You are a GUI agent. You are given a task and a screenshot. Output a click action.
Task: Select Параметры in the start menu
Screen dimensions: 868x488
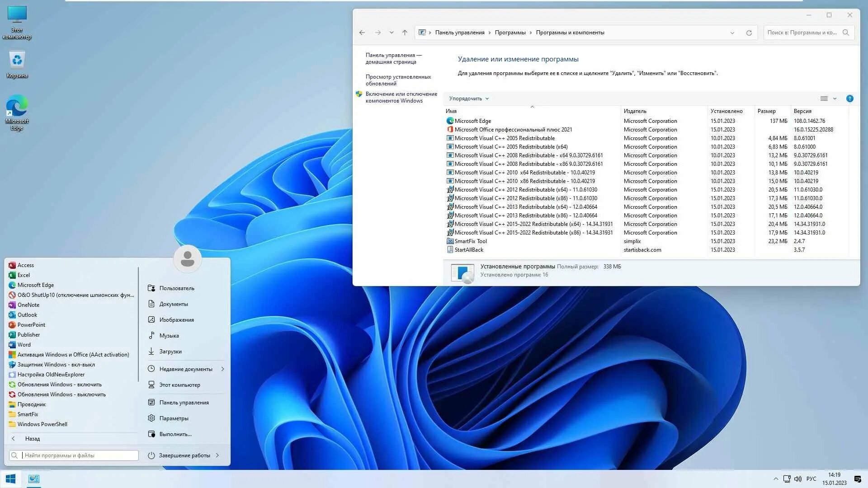click(x=174, y=418)
